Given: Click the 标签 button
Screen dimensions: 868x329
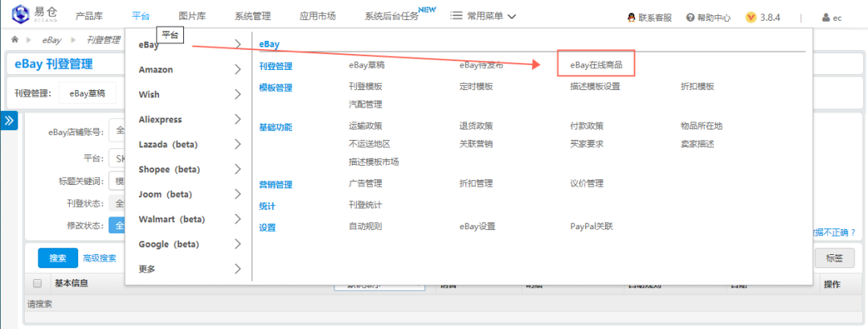Looking at the screenshot, I should tap(834, 258).
